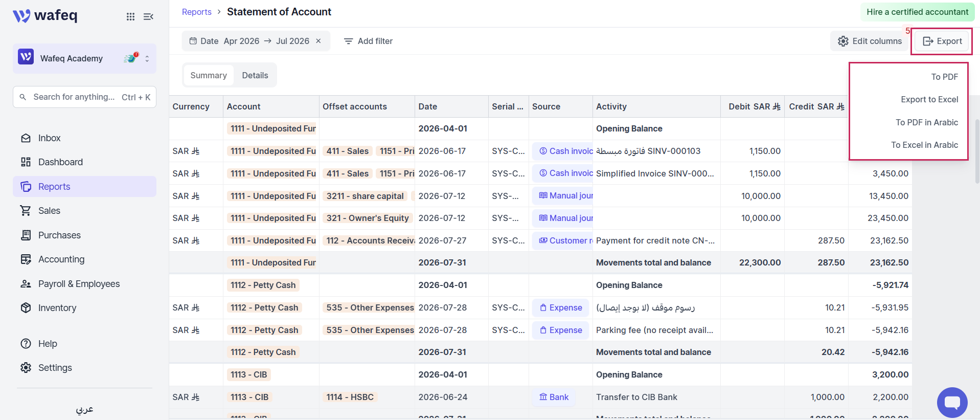Click the 1114 - HSBC offset account tag

(350, 397)
